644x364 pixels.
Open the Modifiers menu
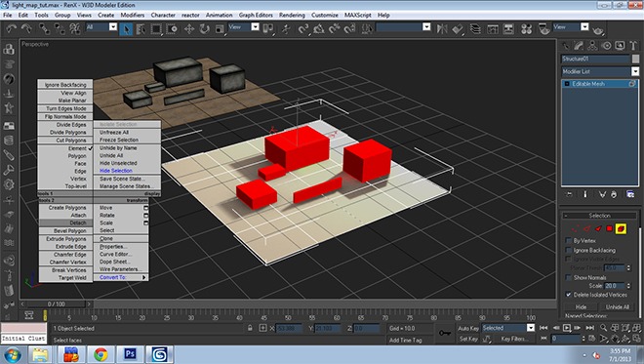point(133,15)
